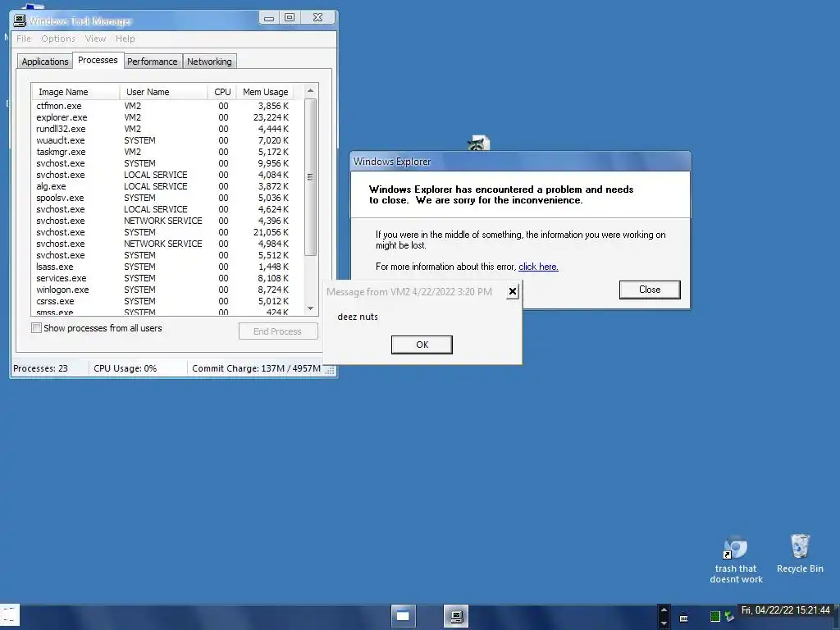840x630 pixels.
Task: Open the File menu in Task Manager
Action: point(24,39)
